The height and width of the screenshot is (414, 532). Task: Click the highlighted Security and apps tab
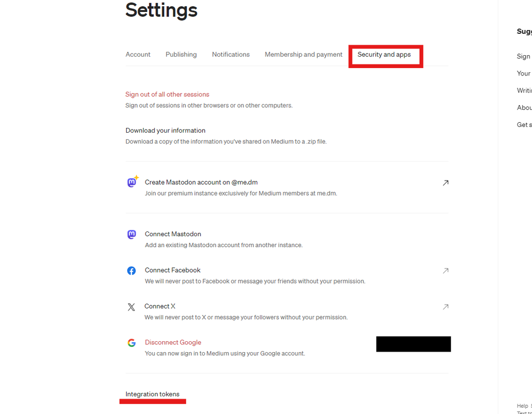tap(384, 54)
